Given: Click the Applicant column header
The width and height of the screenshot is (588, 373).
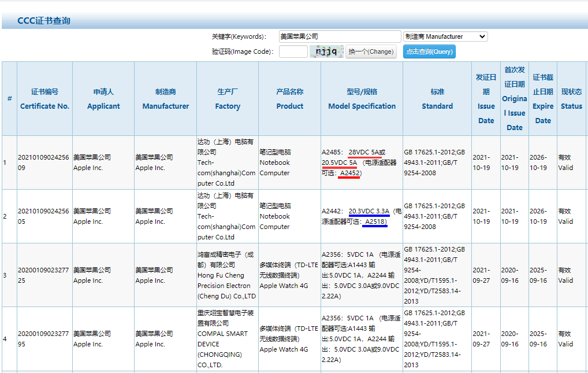Looking at the screenshot, I should (103, 99).
